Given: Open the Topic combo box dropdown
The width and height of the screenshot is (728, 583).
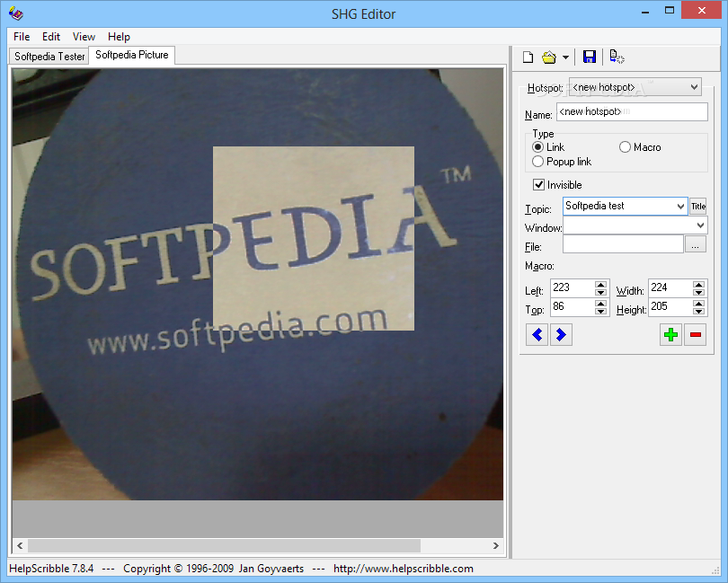Looking at the screenshot, I should (680, 206).
